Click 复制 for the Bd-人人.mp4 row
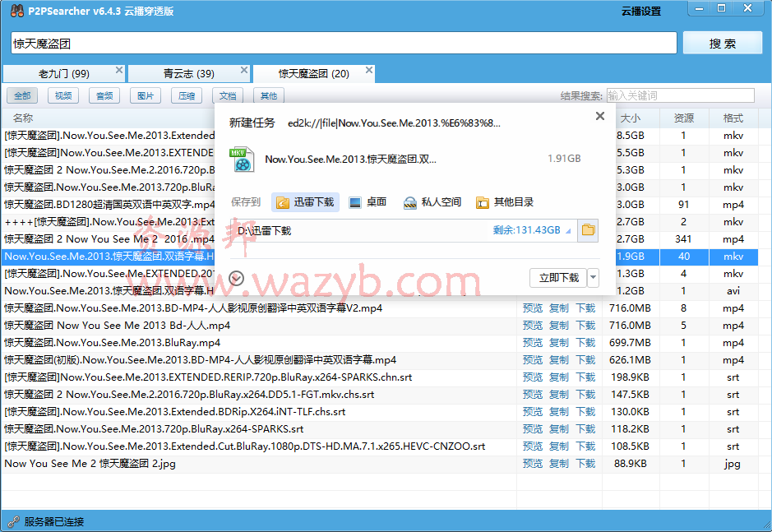772x532 pixels. coord(559,326)
